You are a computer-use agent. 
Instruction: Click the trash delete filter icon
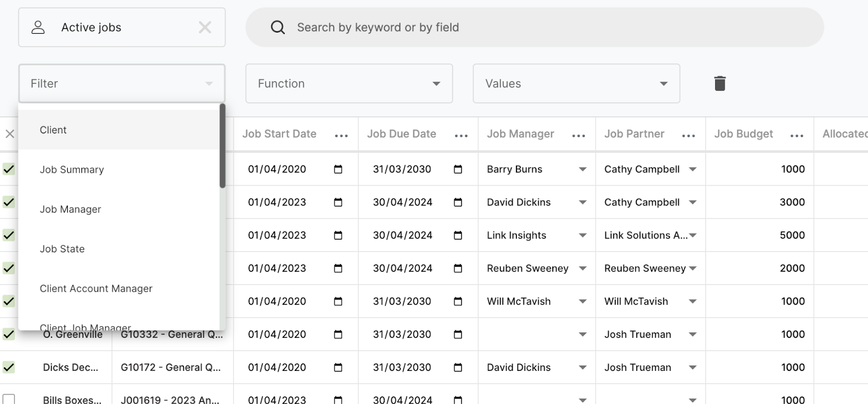point(719,84)
